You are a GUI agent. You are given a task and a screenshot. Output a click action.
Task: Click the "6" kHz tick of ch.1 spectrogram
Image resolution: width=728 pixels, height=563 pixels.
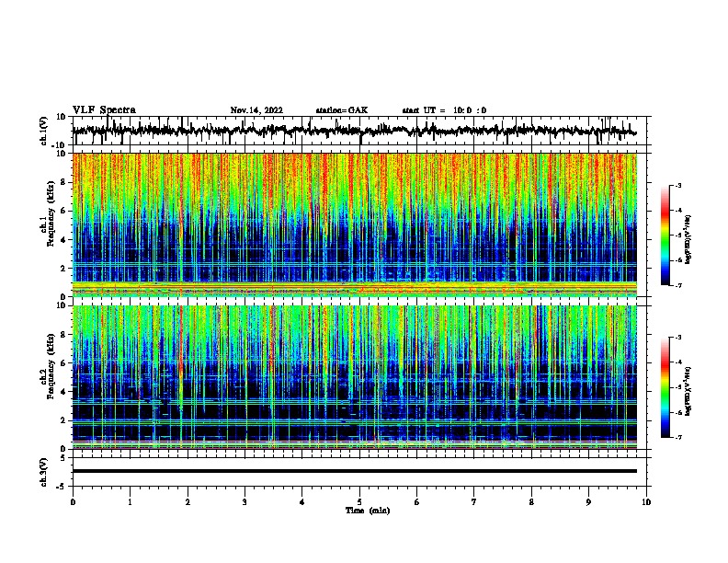click(64, 211)
